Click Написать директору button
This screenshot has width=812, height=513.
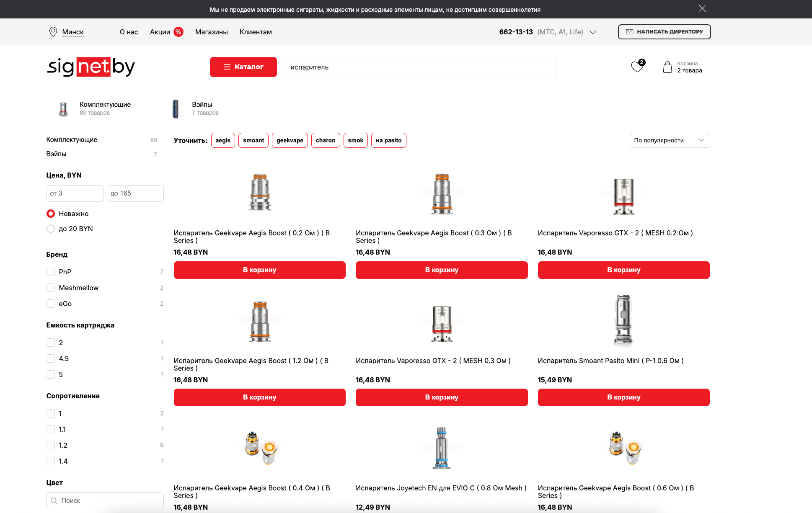[x=664, y=32]
